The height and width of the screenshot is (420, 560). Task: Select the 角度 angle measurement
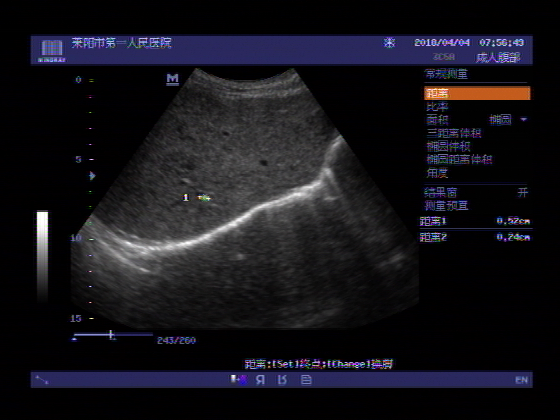[x=437, y=173]
